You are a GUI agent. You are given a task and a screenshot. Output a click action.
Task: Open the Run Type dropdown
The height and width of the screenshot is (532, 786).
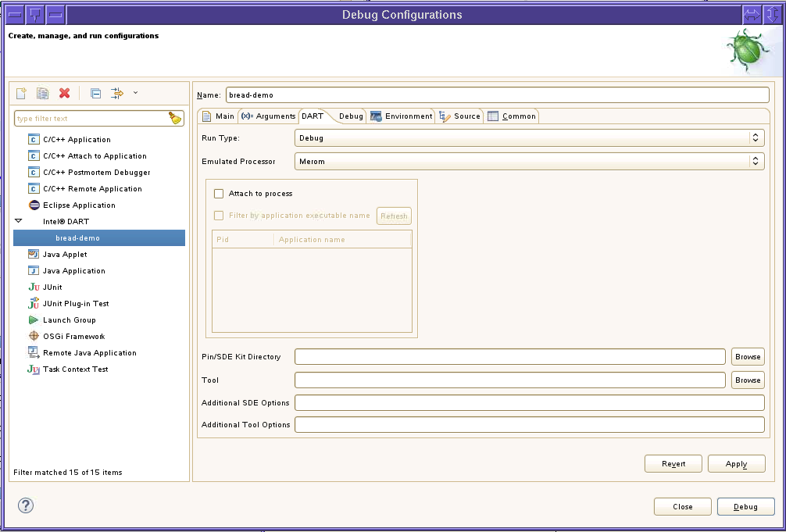[x=529, y=138]
